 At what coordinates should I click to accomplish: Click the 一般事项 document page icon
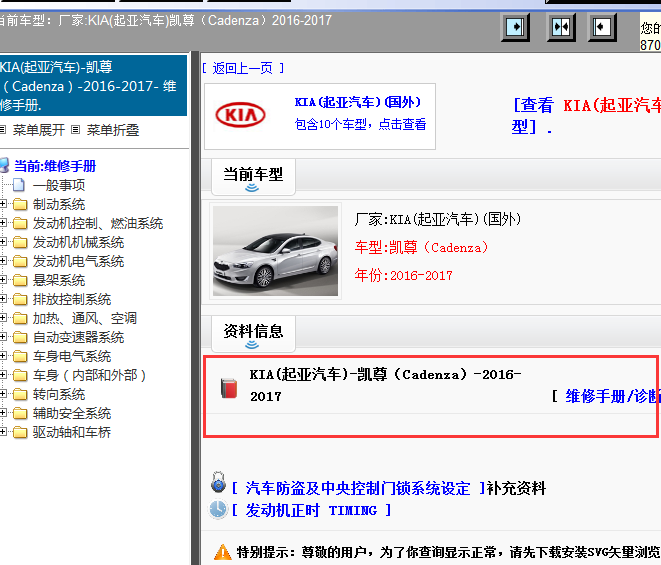point(19,185)
